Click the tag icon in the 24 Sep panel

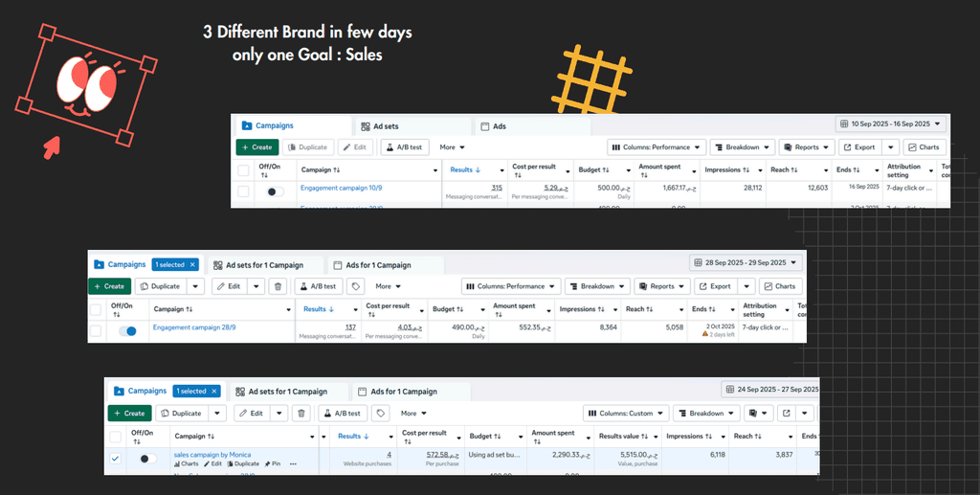coord(380,413)
